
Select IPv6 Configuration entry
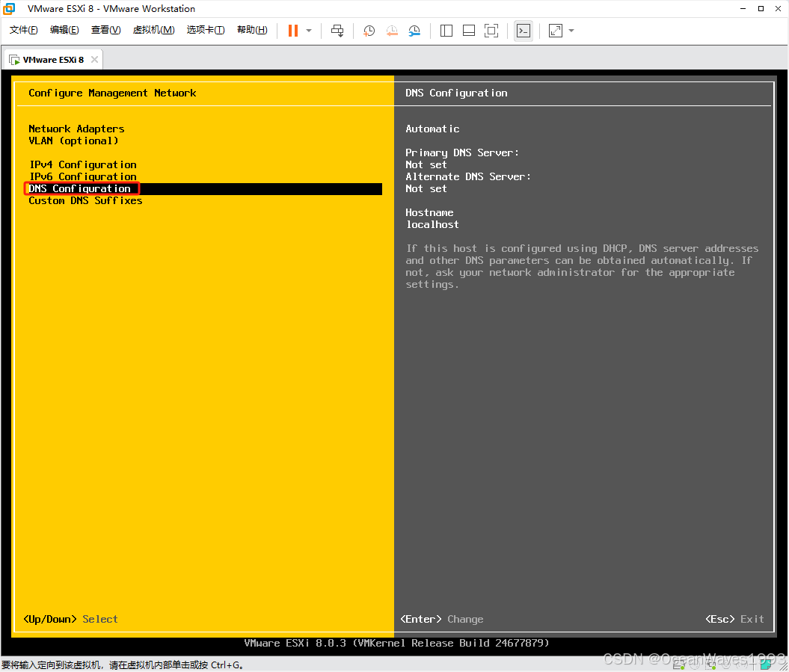[82, 177]
